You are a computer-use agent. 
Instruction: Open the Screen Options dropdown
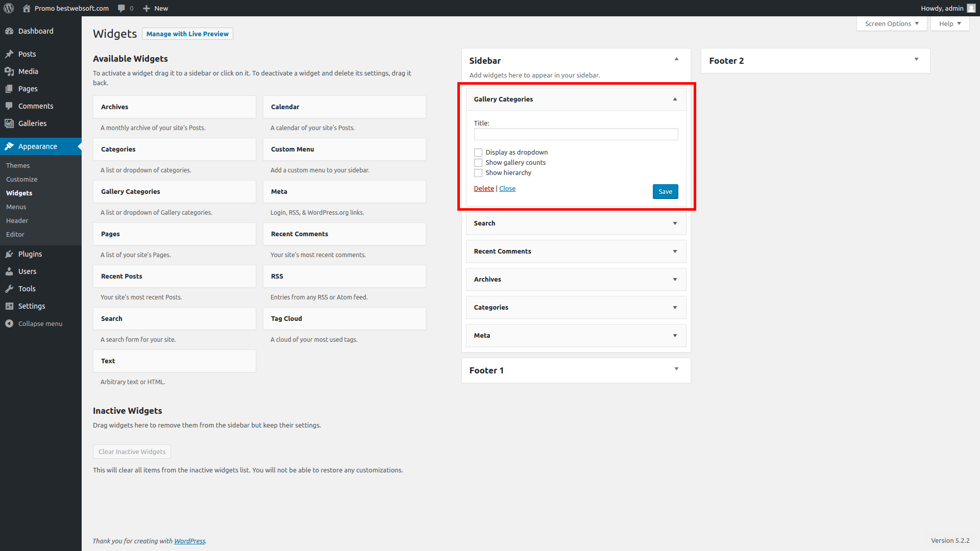pyautogui.click(x=891, y=23)
